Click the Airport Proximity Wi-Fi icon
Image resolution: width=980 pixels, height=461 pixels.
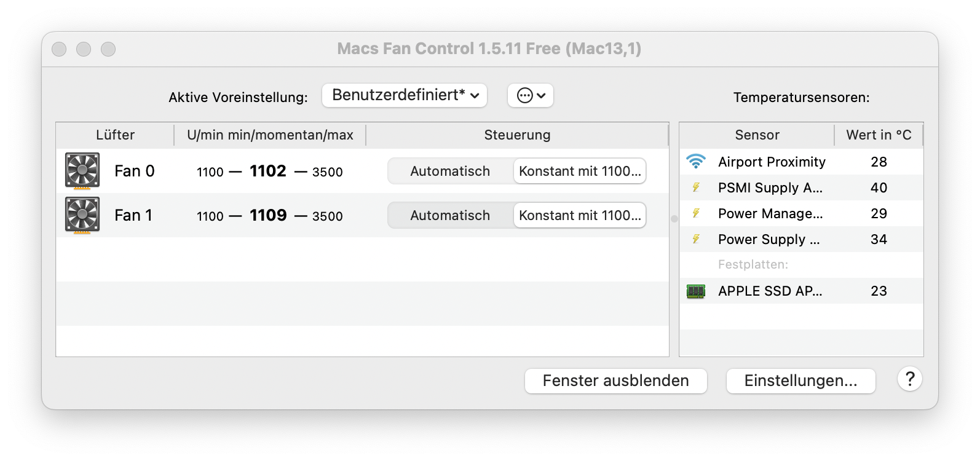point(695,162)
